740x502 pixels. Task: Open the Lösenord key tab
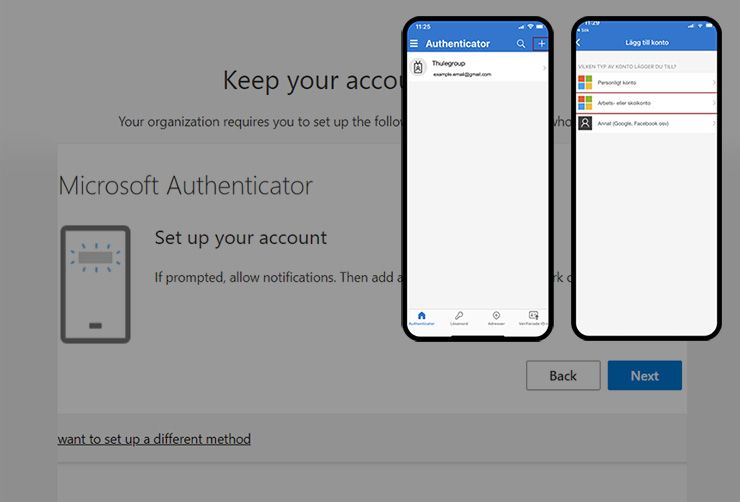(459, 318)
